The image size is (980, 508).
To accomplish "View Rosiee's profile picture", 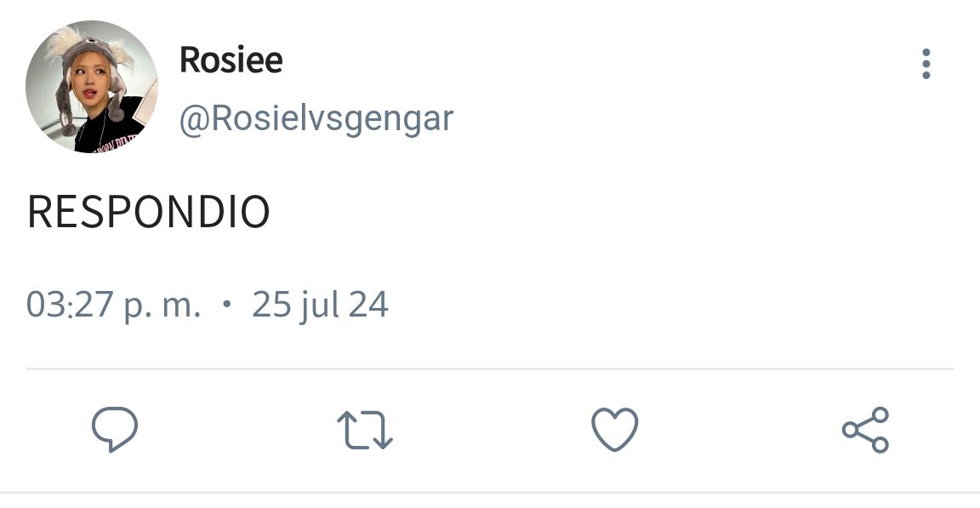I will tap(92, 87).
